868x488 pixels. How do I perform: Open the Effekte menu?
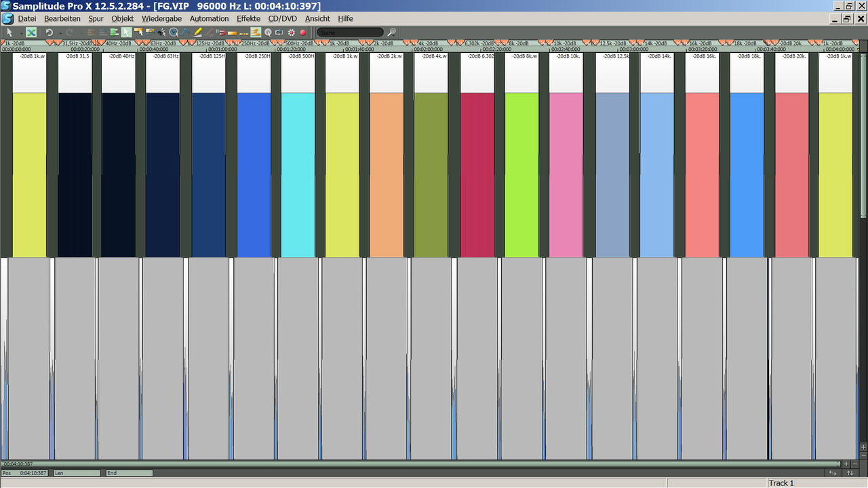pos(248,18)
